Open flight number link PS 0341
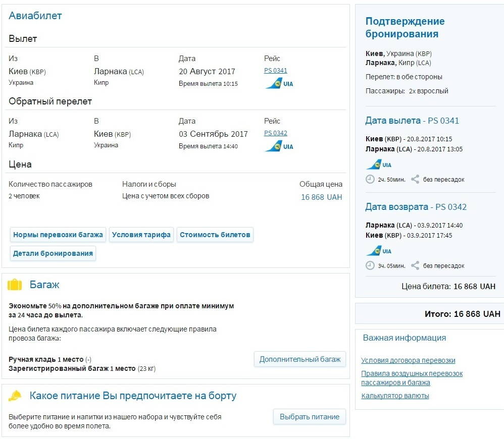504x439 pixels. tap(276, 71)
